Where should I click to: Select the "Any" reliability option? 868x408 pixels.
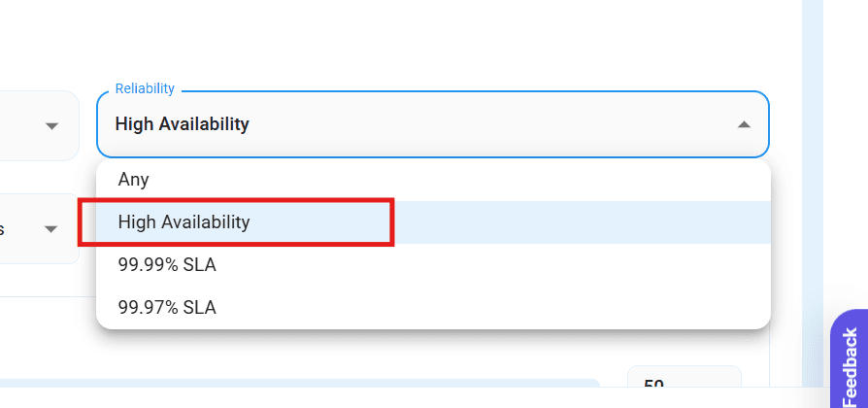134,180
